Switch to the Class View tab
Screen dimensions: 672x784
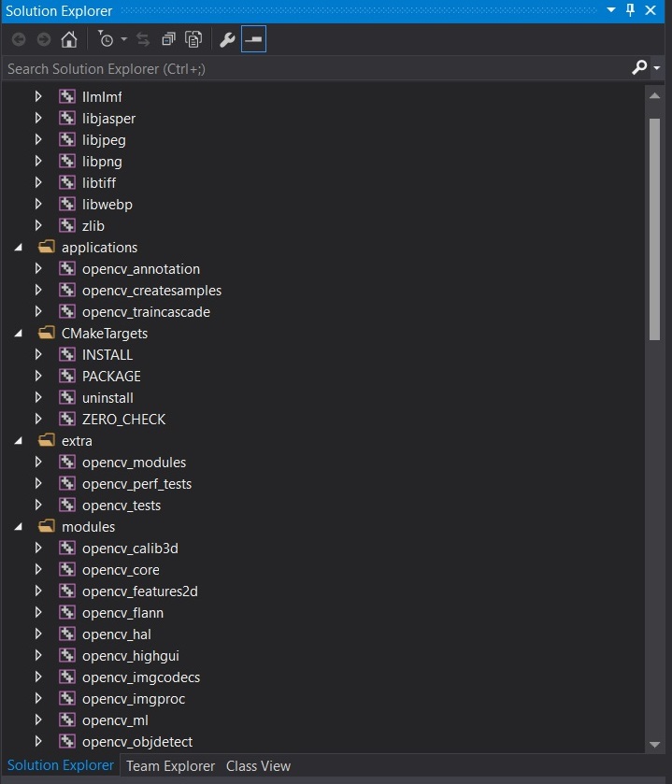(x=258, y=766)
